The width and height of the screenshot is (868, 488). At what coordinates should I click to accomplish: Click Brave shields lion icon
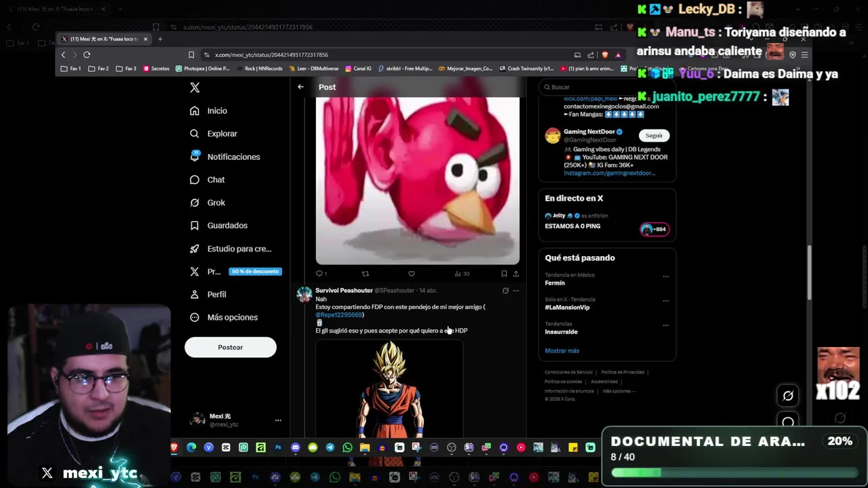(x=605, y=55)
